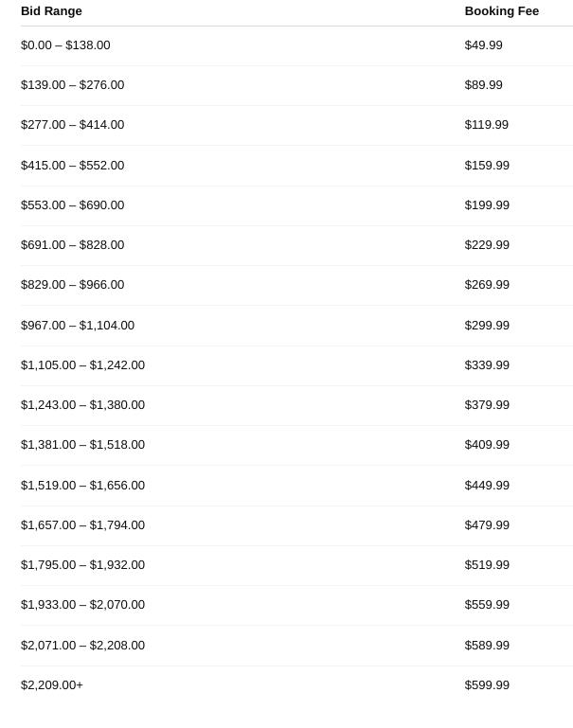This screenshot has height=728, width=573.
Task: Select the $691.00 – $828.00 range row
Action: click(72, 245)
